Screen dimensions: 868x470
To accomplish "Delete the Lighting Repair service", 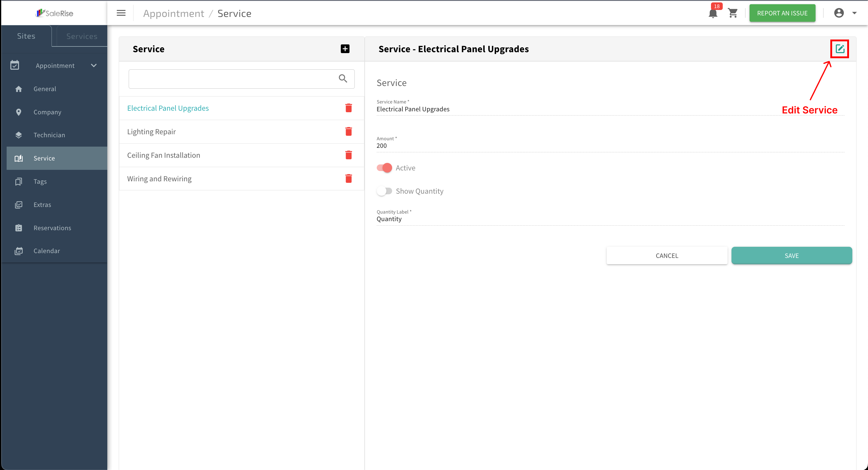I will [348, 132].
